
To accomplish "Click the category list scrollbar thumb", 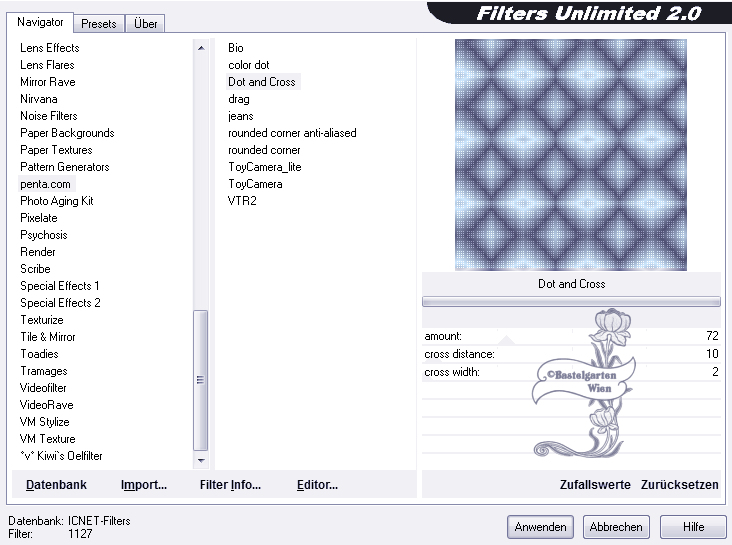I will click(201, 380).
